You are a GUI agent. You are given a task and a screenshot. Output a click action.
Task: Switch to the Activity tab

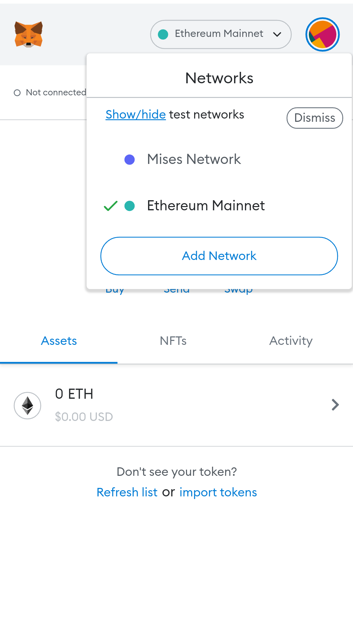click(291, 341)
